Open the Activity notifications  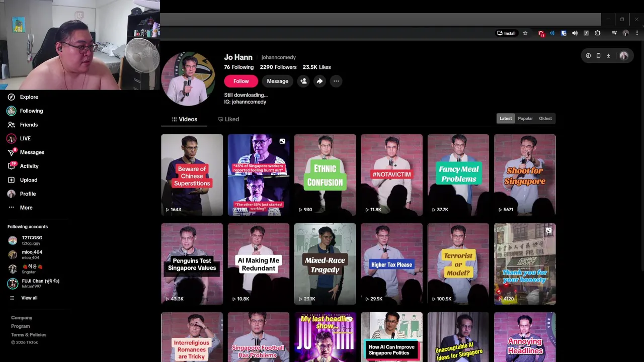click(x=23, y=166)
